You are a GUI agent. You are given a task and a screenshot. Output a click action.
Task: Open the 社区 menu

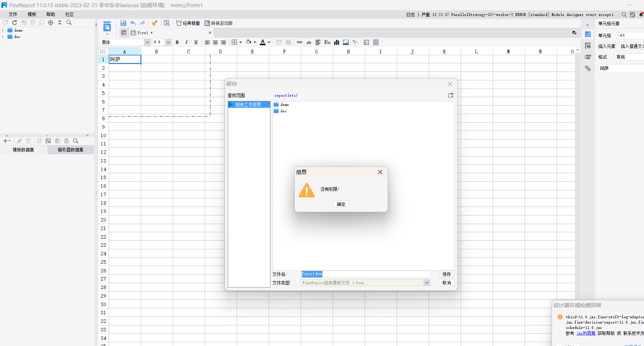pos(70,14)
